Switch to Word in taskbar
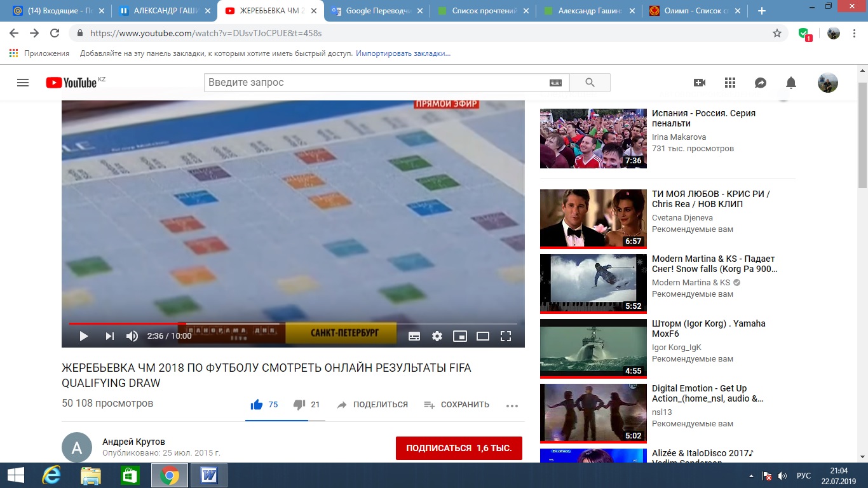The height and width of the screenshot is (488, 868). coord(209,475)
